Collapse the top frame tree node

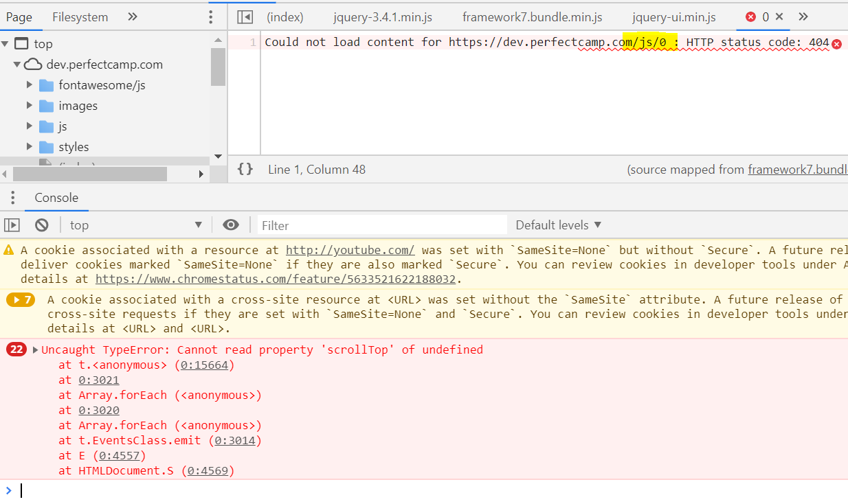pos(5,44)
